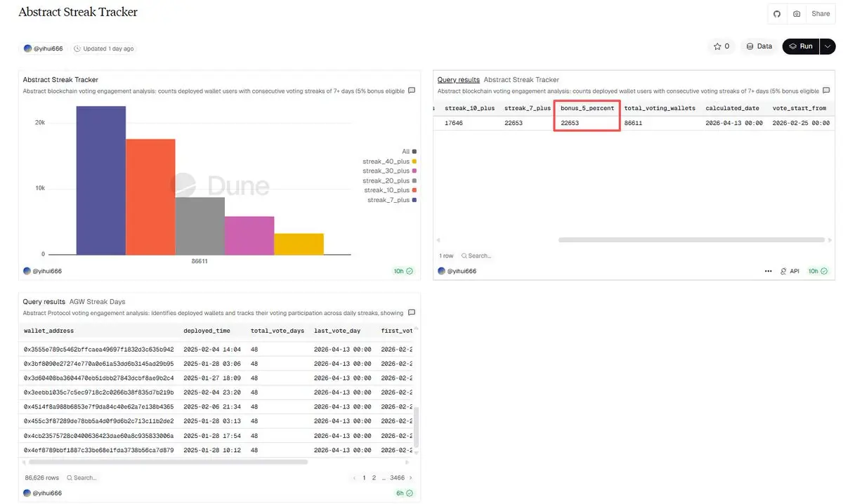This screenshot has width=843, height=504.
Task: Star this dashboard
Action: pos(721,46)
